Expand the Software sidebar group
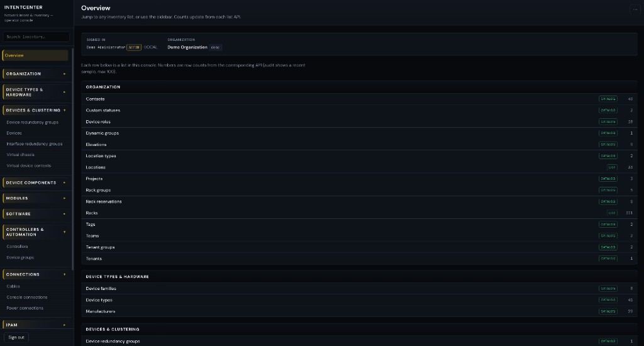 tap(35, 214)
